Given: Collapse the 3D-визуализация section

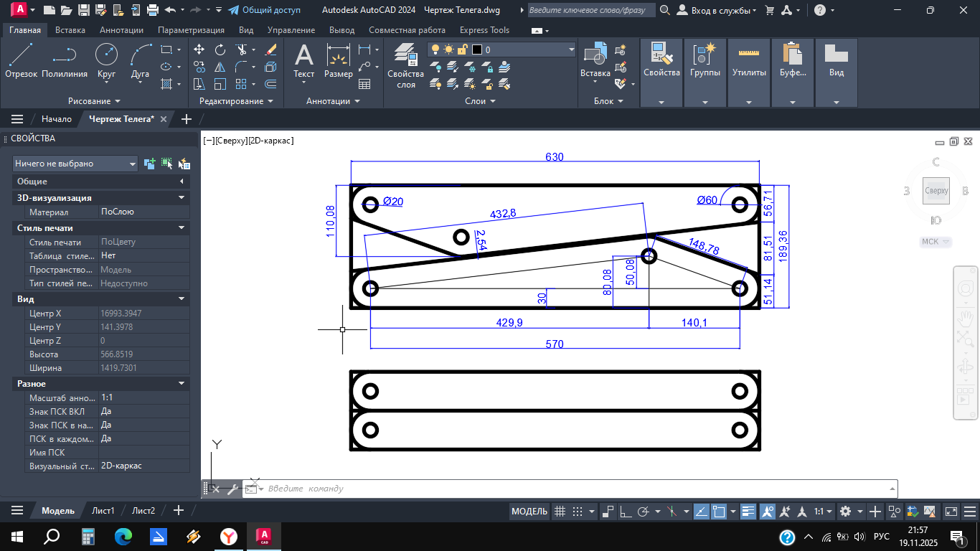Looking at the screenshot, I should tap(182, 198).
